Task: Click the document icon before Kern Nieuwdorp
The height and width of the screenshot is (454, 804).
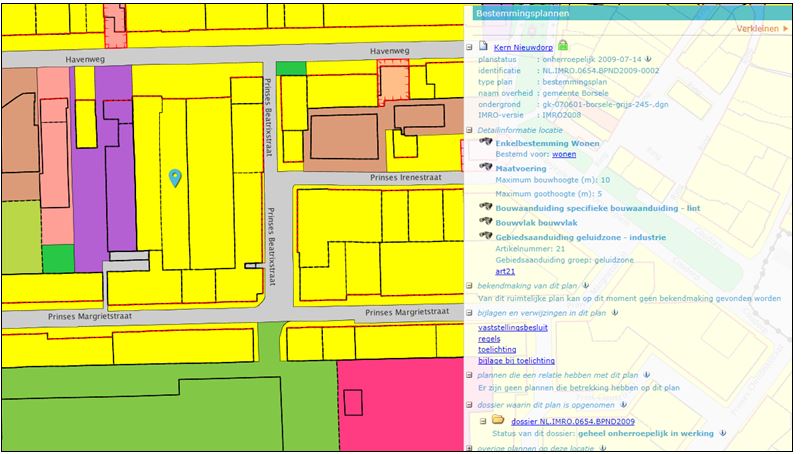Action: [482, 46]
